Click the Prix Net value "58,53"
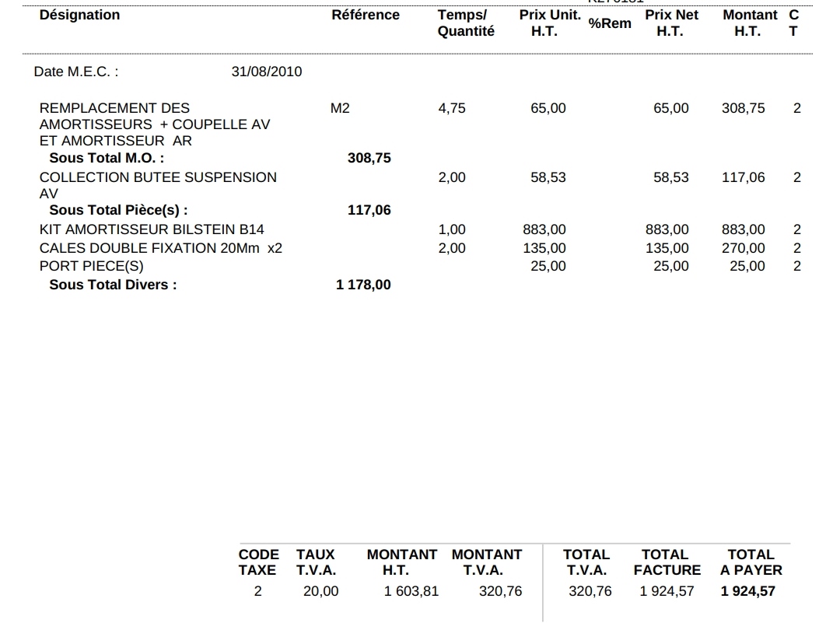Viewport: 840px width, 623px height. pos(670,177)
